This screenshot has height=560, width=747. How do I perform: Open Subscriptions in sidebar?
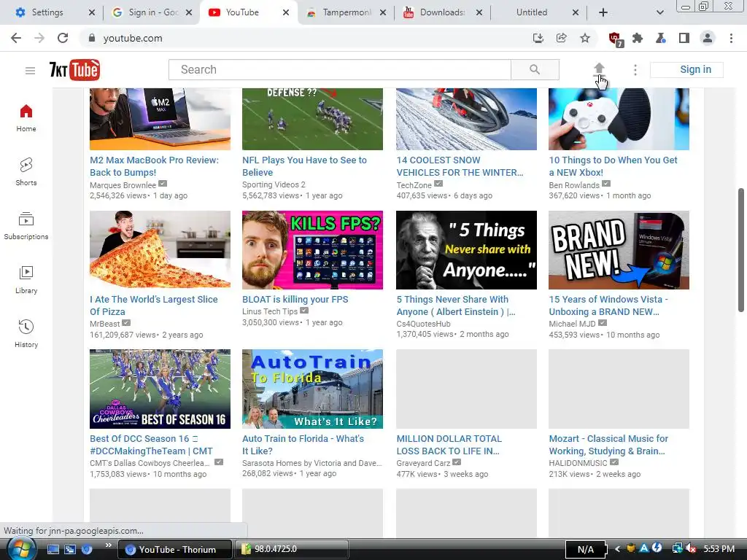[26, 226]
